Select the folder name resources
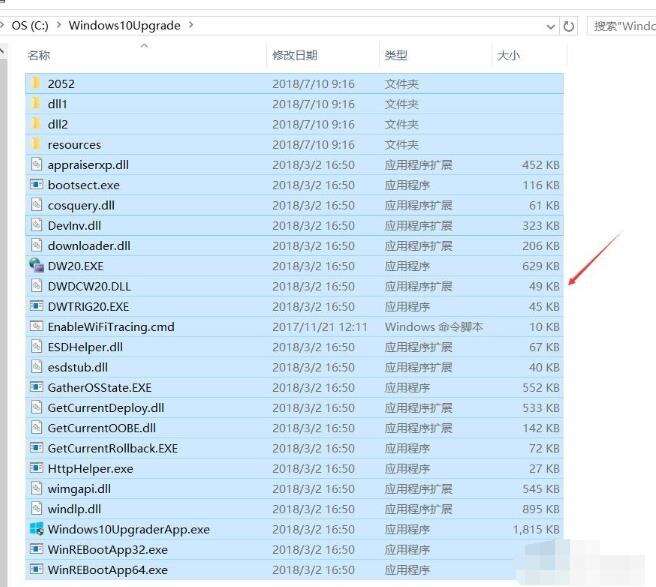Image resolution: width=656 pixels, height=587 pixels. pyautogui.click(x=74, y=145)
